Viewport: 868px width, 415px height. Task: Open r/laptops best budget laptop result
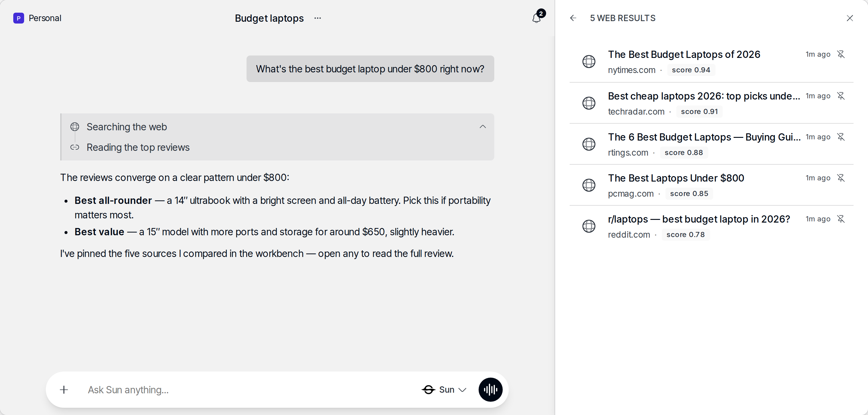coord(699,219)
